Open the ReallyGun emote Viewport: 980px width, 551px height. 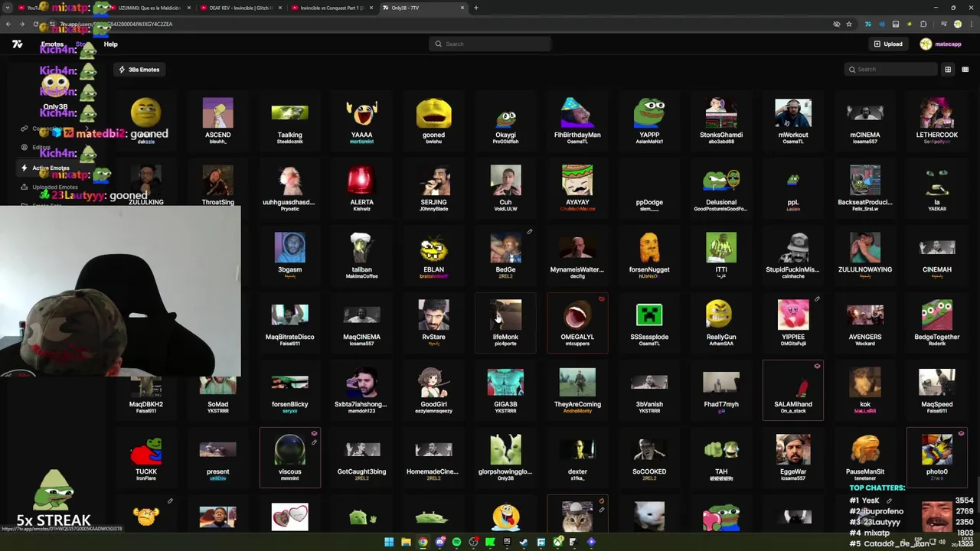coord(721,323)
